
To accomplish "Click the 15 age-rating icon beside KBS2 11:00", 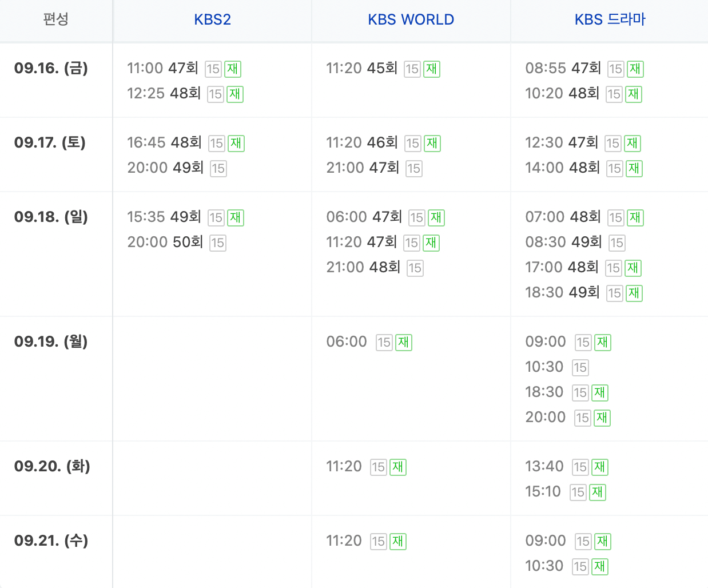I will tap(213, 69).
